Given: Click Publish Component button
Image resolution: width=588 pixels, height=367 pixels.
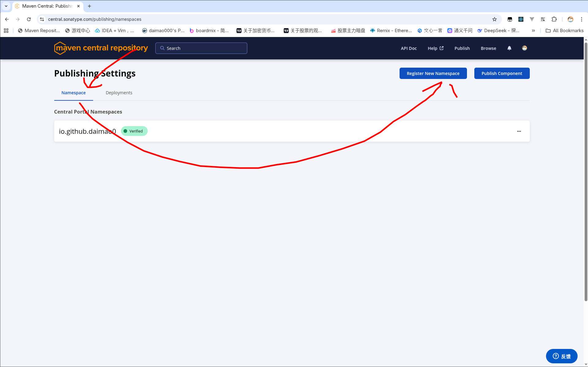Looking at the screenshot, I should tap(502, 73).
